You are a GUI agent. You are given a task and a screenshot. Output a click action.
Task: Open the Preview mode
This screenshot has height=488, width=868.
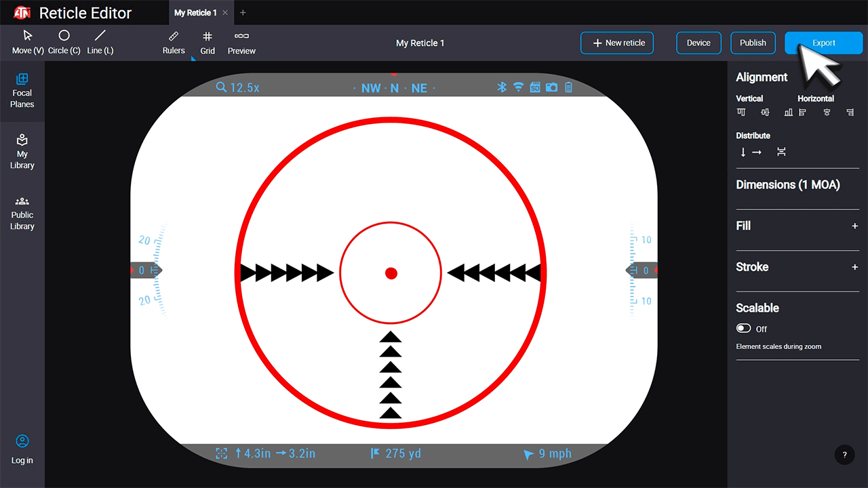(x=241, y=42)
